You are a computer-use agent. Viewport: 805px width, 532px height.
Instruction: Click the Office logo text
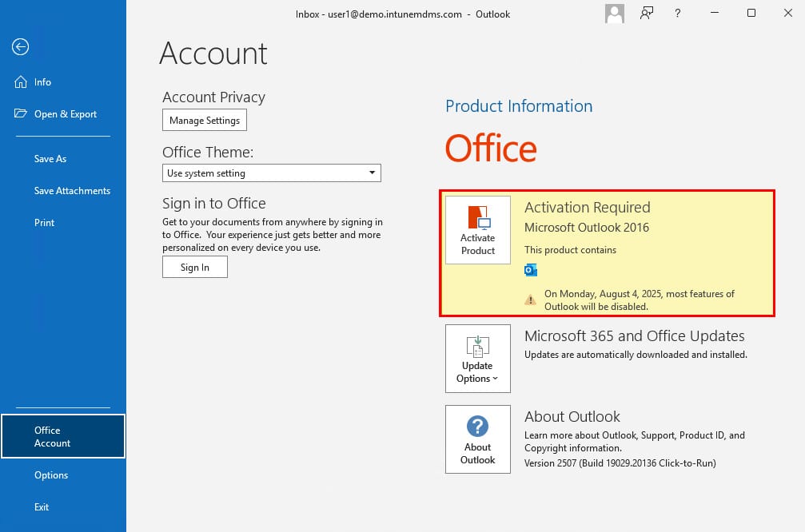click(x=491, y=149)
